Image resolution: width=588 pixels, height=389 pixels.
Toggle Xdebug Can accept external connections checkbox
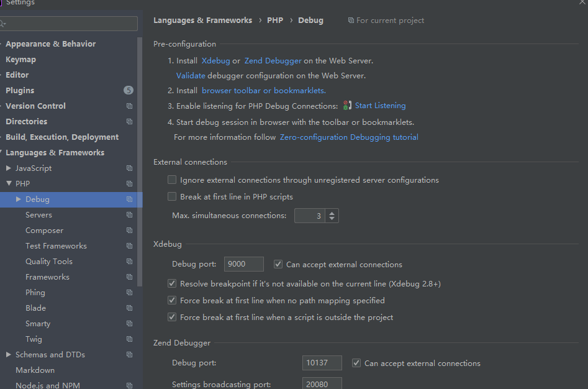pos(278,264)
